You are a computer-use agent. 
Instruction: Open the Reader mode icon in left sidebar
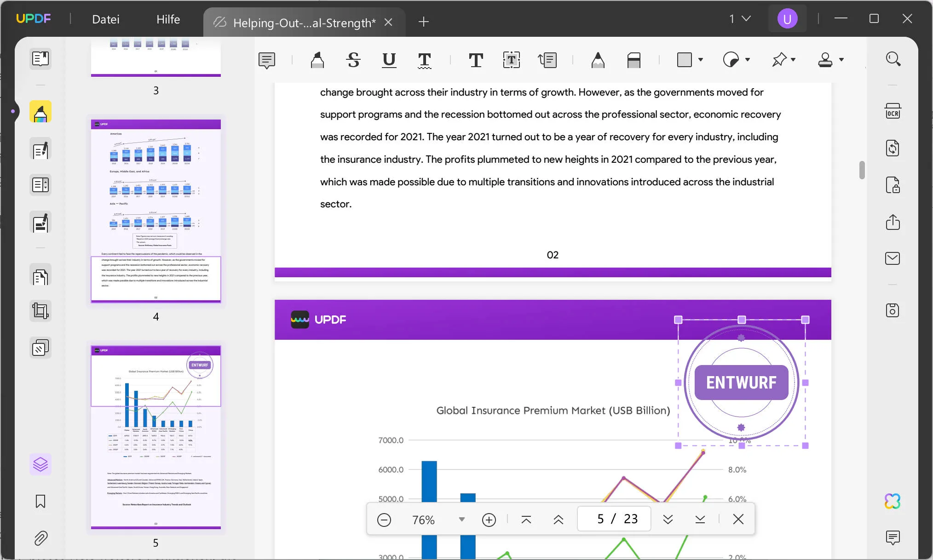[x=40, y=59]
